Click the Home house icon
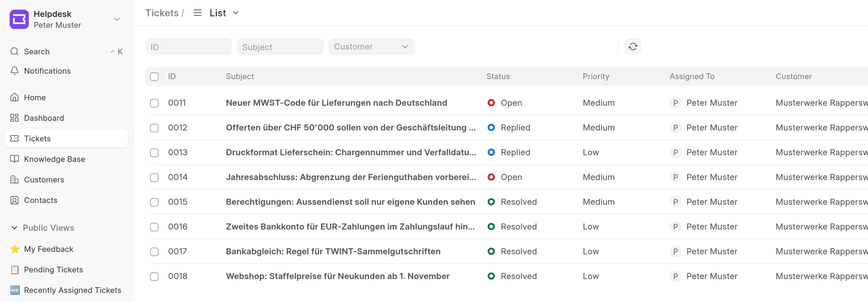The width and height of the screenshot is (868, 302). coord(14,97)
